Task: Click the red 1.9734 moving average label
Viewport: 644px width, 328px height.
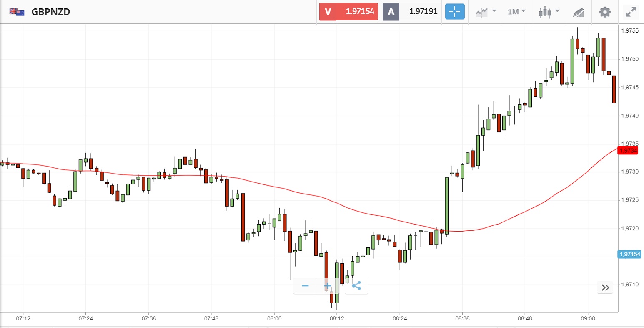Action: 628,151
